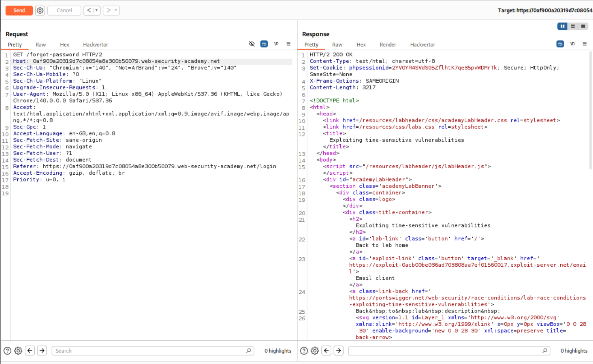Go to the previous match in Request search

click(30, 350)
